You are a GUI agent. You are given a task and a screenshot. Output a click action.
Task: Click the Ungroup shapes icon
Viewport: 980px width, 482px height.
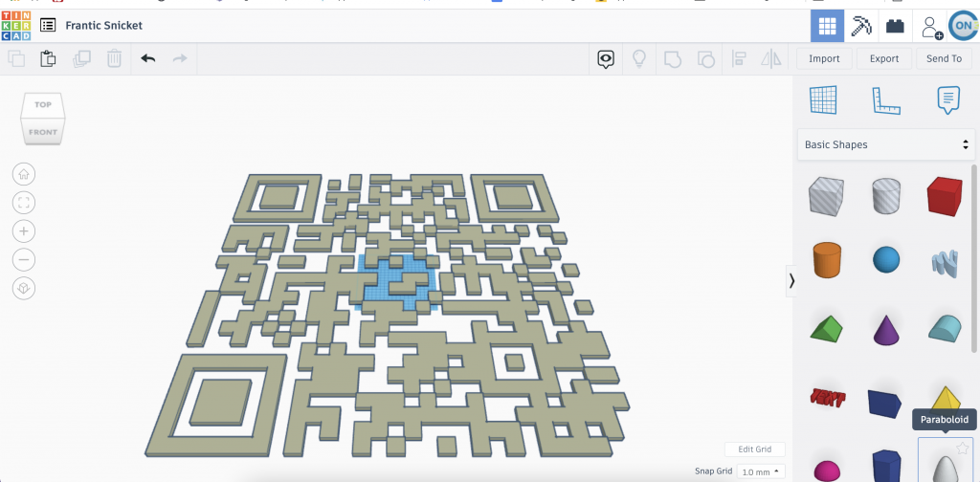[x=705, y=58]
